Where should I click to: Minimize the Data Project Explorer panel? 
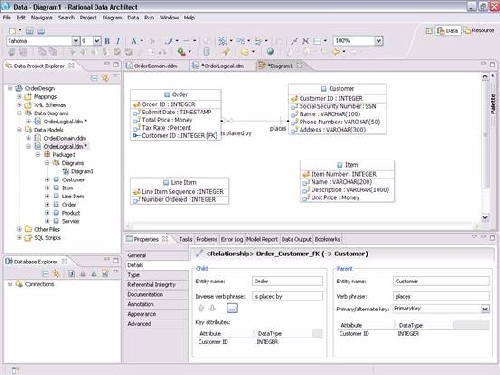point(107,63)
